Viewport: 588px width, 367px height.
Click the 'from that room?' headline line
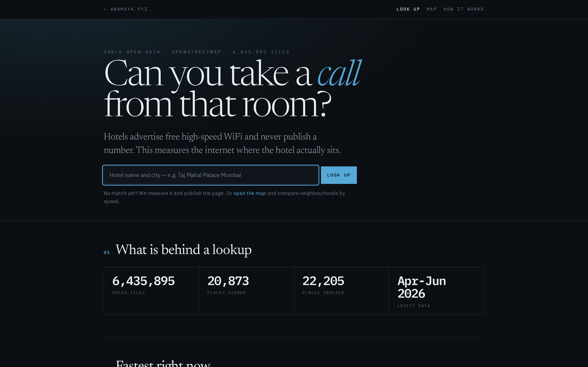click(217, 104)
